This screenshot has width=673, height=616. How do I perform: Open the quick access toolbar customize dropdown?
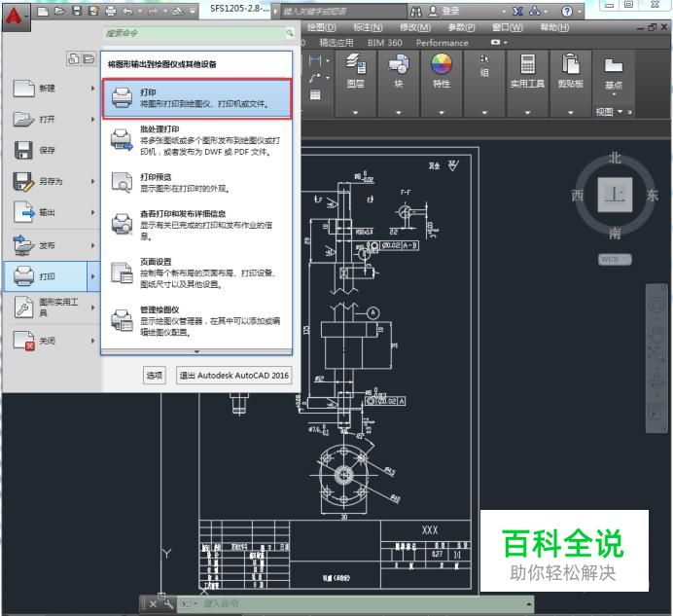pos(193,11)
